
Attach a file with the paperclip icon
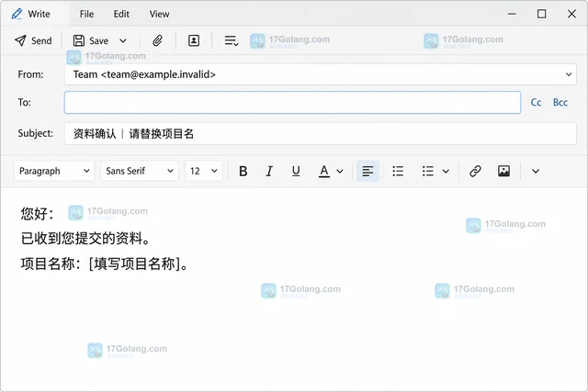pos(157,40)
